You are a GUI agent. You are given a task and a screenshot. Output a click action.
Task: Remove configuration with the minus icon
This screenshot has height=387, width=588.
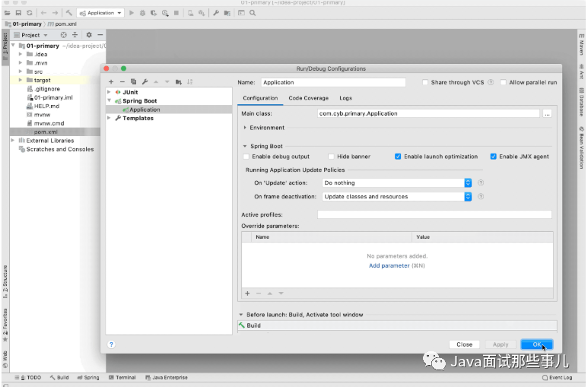coord(122,82)
